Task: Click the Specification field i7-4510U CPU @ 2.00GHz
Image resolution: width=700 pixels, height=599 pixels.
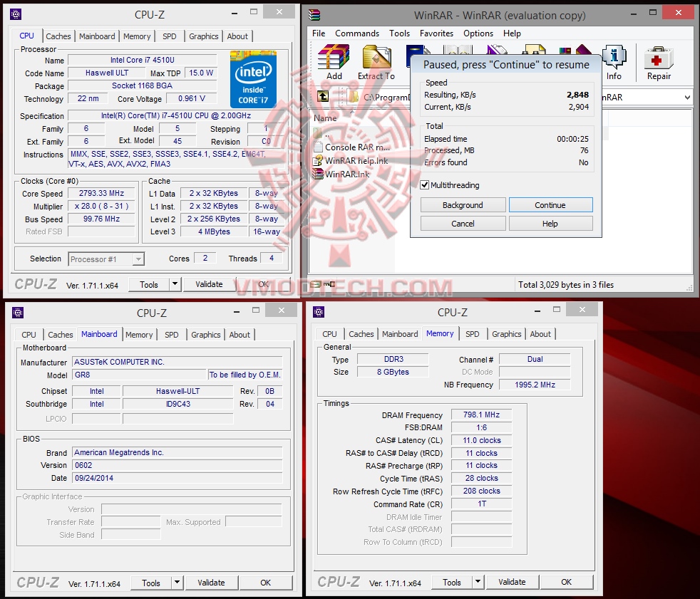Action: (176, 115)
